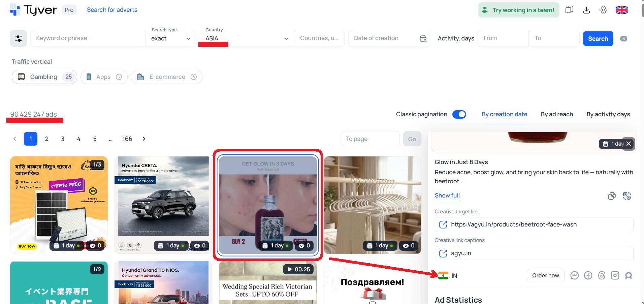The height and width of the screenshot is (304, 644).
Task: Open the Get Glow in 8 Days ad
Action: tap(268, 205)
